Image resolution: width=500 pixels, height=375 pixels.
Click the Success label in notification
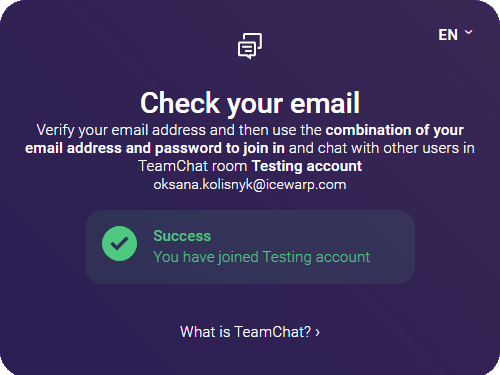point(182,236)
